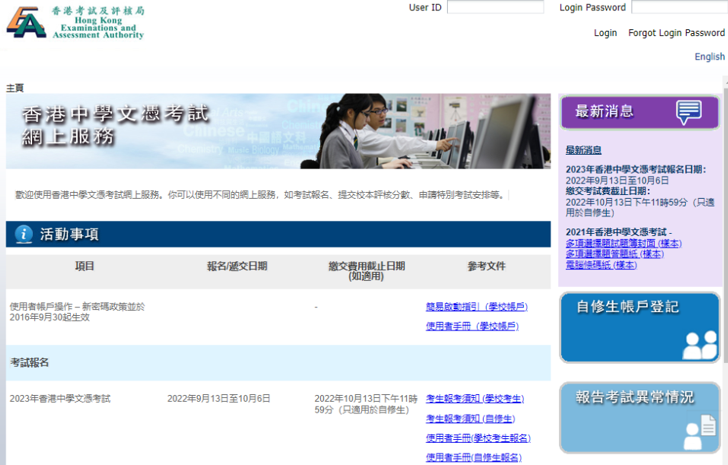Click the 活動事項 section header

click(278, 234)
